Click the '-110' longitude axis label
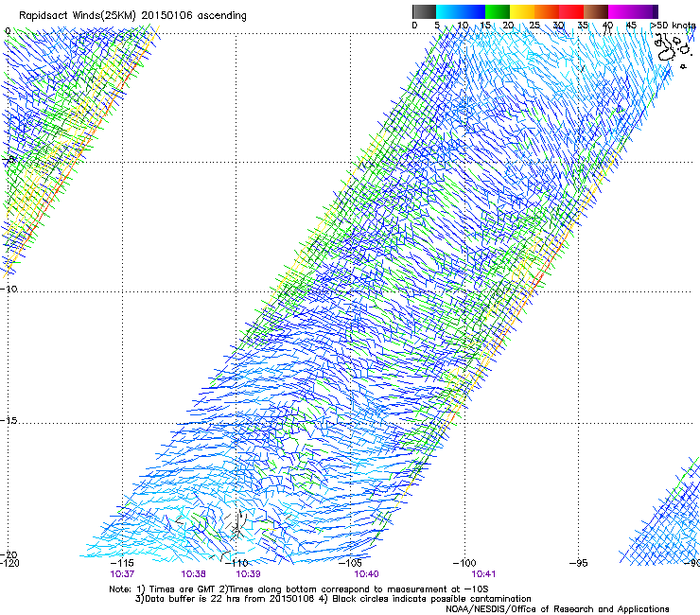Image resolution: width=700 pixels, height=615 pixels. (236, 563)
